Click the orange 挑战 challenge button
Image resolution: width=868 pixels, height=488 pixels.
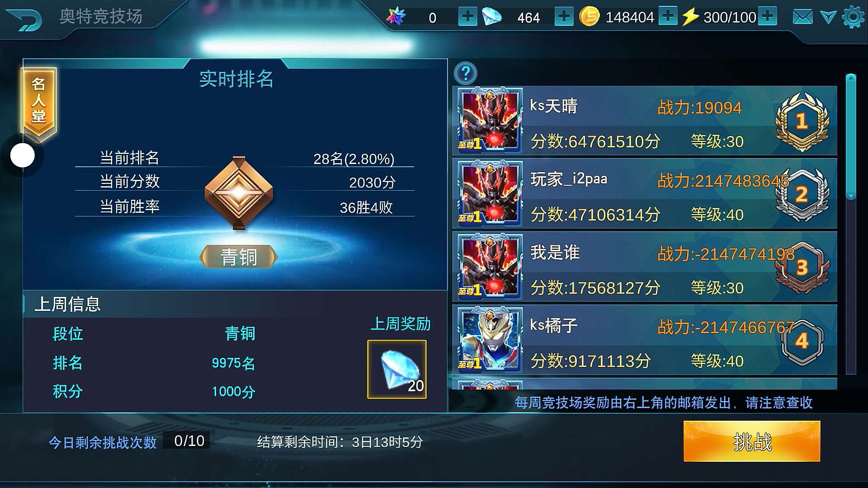point(751,441)
